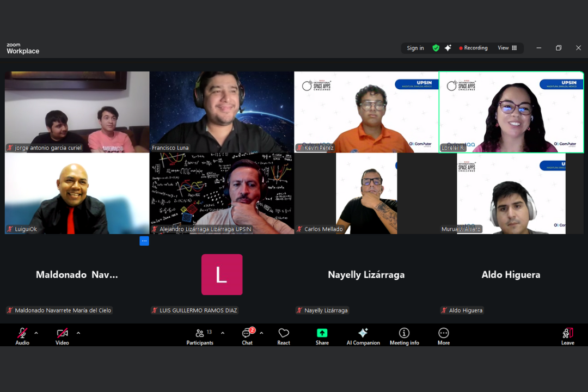Turn on camera with Video button
Viewport: 588px width, 392px height.
pos(62,336)
